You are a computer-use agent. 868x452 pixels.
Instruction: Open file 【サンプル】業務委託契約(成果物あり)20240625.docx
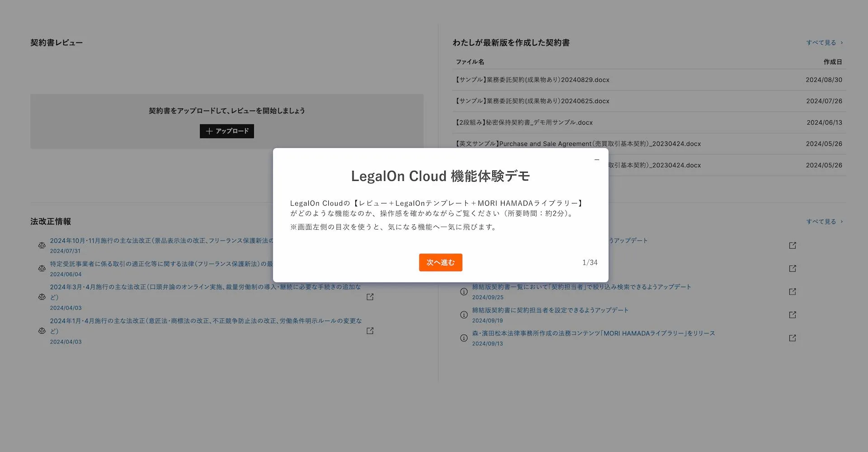(533, 101)
